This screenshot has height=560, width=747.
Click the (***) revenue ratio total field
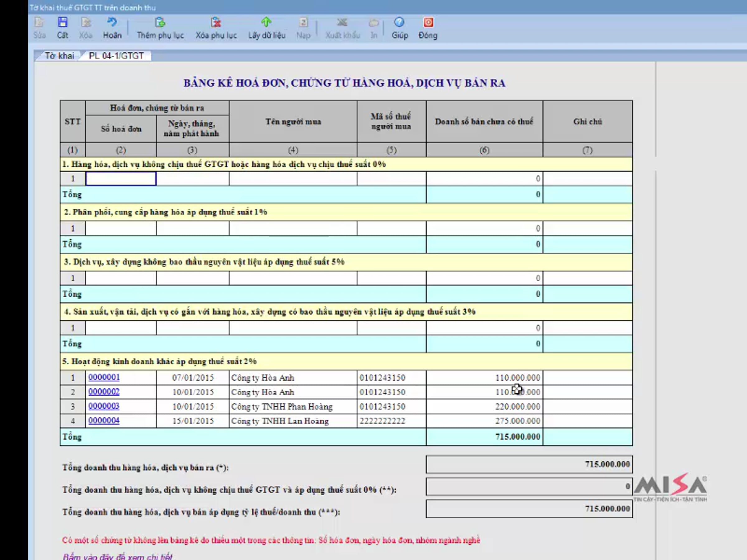(x=529, y=509)
